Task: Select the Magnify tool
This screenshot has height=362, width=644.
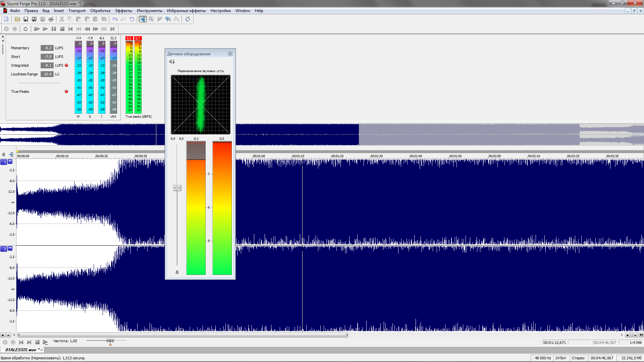Action: point(151,19)
